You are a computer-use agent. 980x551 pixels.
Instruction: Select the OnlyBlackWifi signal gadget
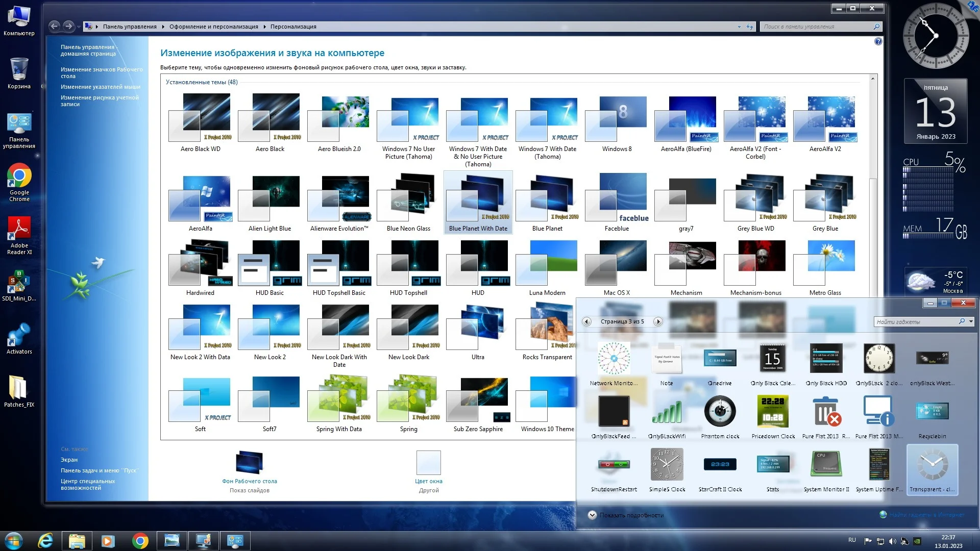(x=667, y=412)
